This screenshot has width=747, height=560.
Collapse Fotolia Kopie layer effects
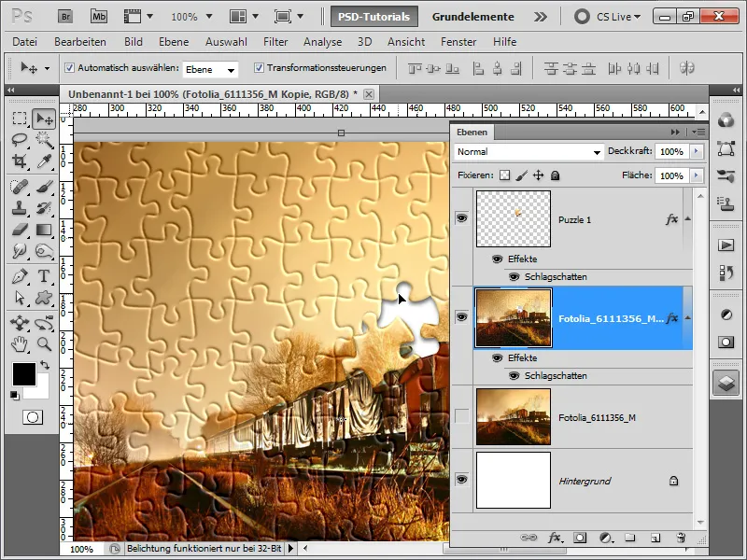click(687, 317)
